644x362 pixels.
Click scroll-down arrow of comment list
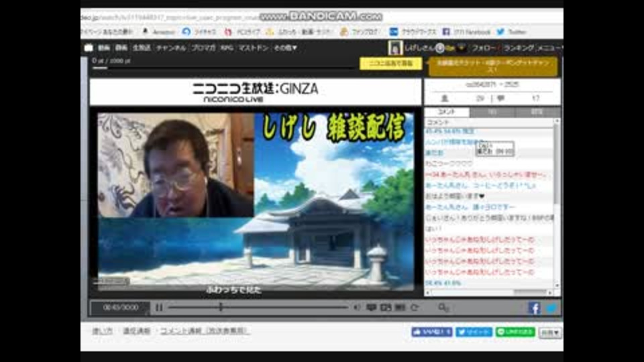point(557,286)
